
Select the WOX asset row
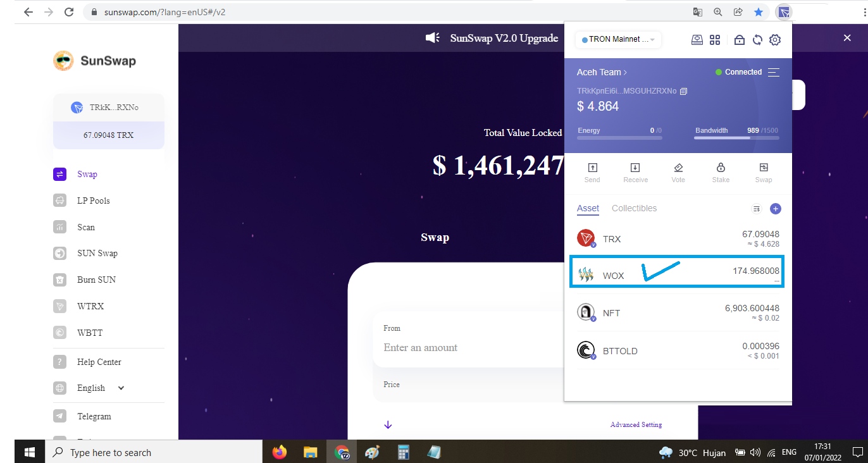pos(678,273)
